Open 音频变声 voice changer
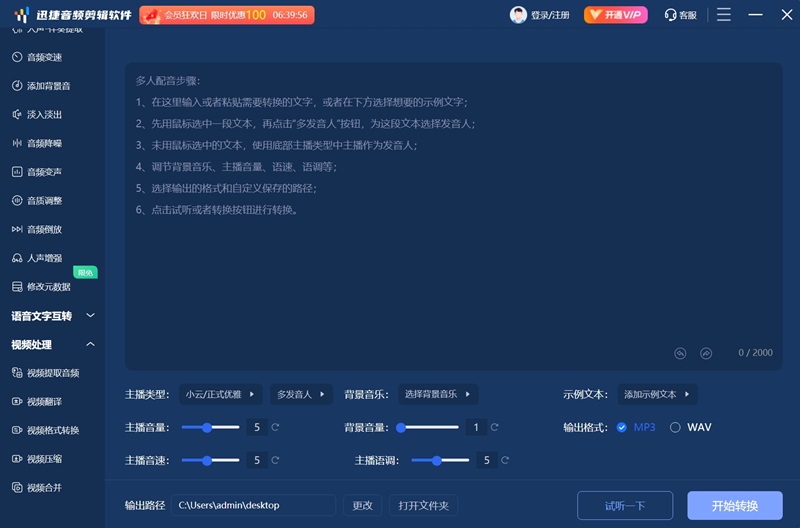The image size is (800, 528). [x=44, y=172]
